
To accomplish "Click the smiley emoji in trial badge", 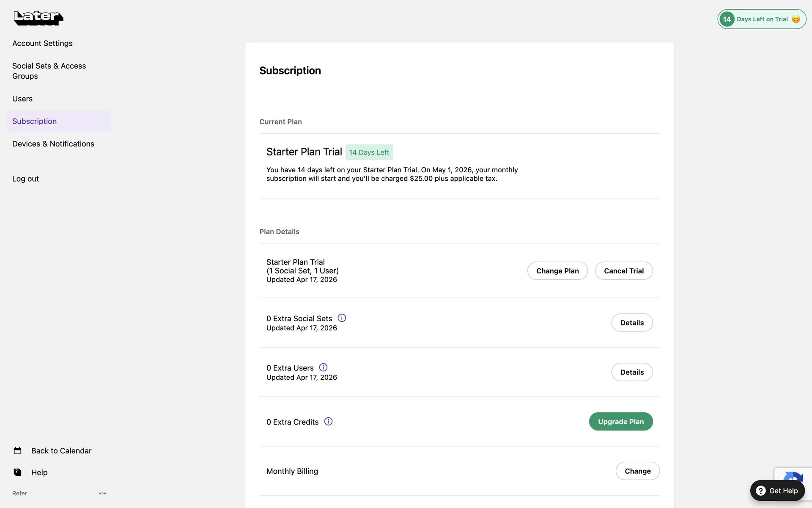I will pos(796,19).
